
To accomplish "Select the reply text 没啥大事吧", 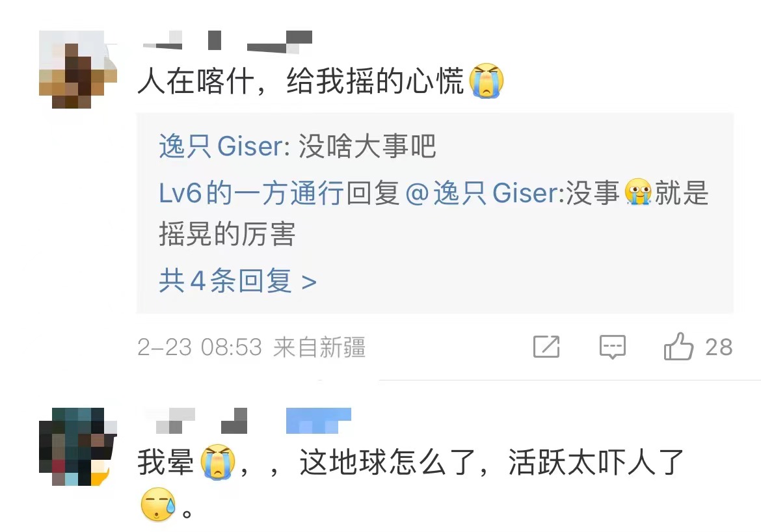I will coord(367,146).
